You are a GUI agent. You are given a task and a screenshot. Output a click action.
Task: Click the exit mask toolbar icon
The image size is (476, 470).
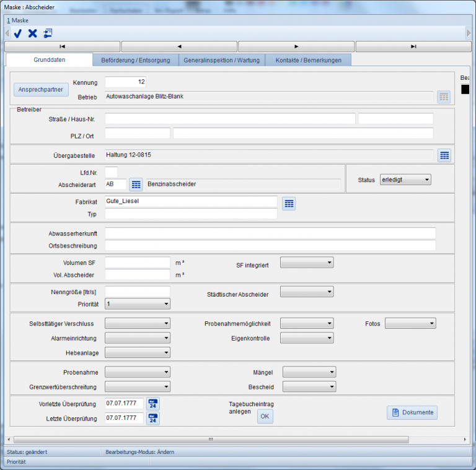click(48, 33)
